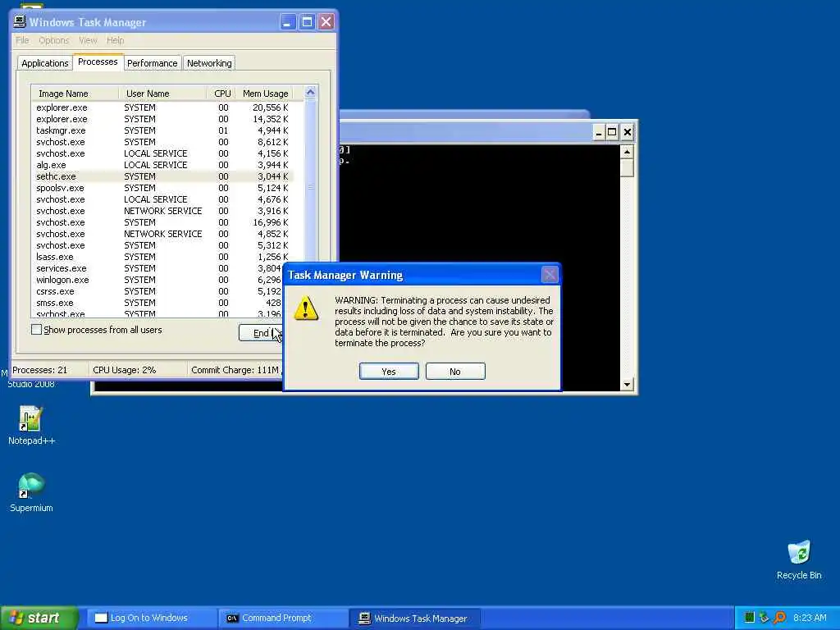Click process list scroll-up arrow
840x630 pixels.
tap(310, 92)
